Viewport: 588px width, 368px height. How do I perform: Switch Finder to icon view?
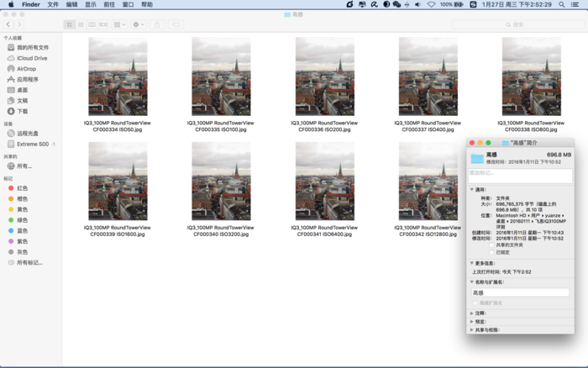pos(71,24)
